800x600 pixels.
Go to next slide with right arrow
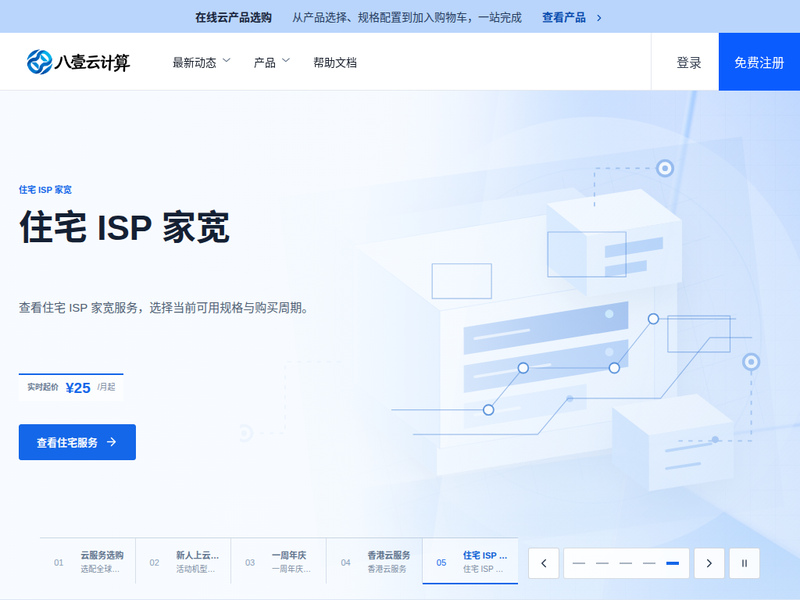709,563
